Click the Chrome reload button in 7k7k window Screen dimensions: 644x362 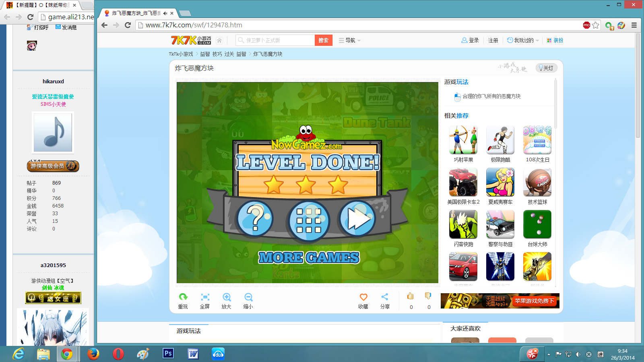pyautogui.click(x=128, y=25)
